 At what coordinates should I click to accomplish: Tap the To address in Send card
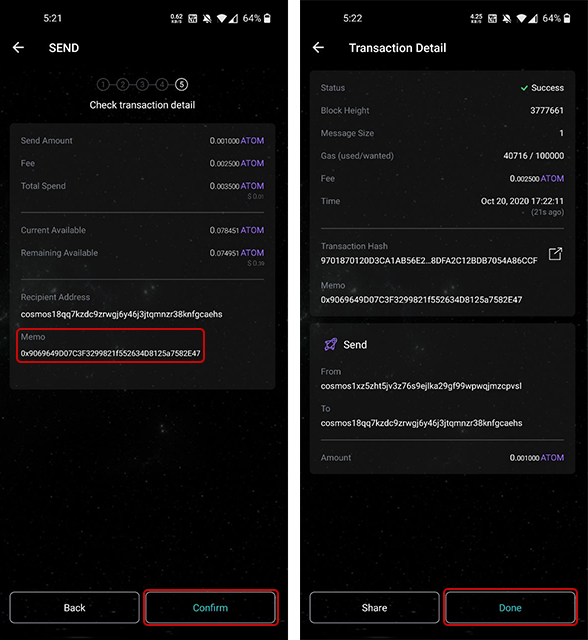[x=421, y=423]
